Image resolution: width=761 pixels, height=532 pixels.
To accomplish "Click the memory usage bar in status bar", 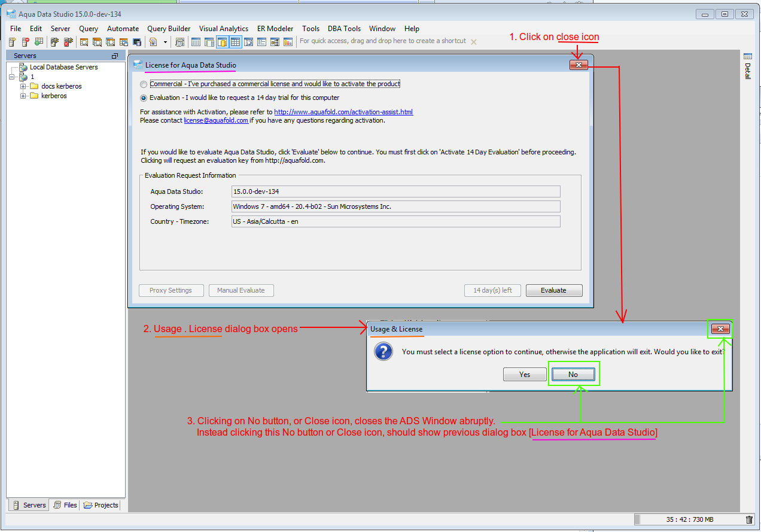I will click(688, 520).
